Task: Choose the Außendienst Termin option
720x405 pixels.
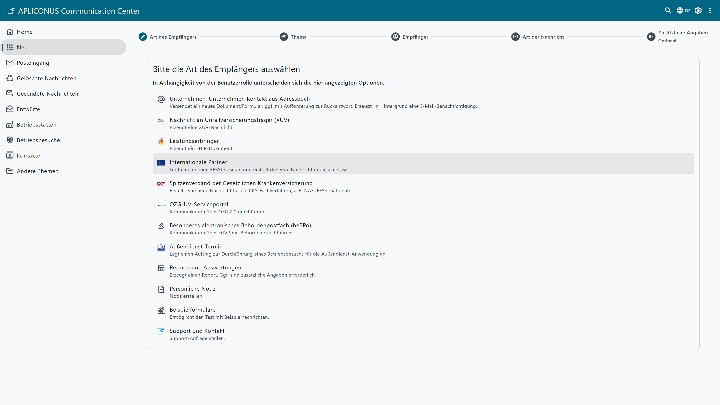Action: click(423, 250)
